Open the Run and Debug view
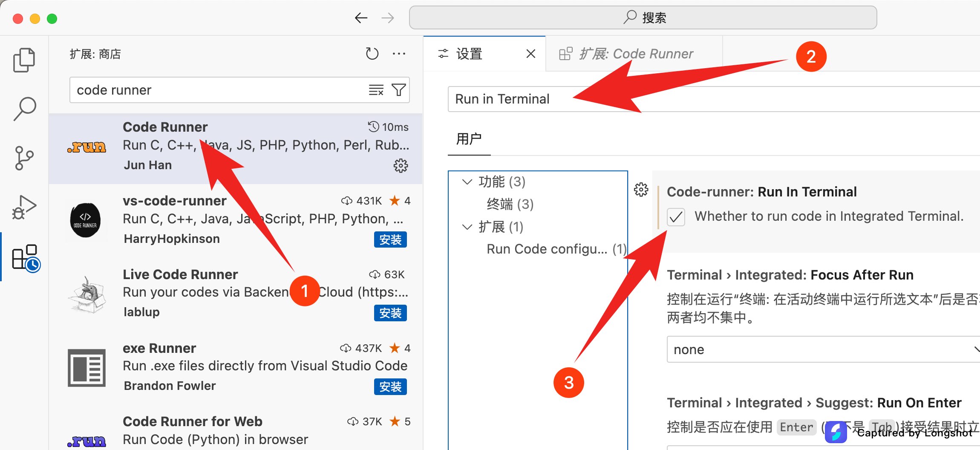The height and width of the screenshot is (450, 980). pos(24,208)
